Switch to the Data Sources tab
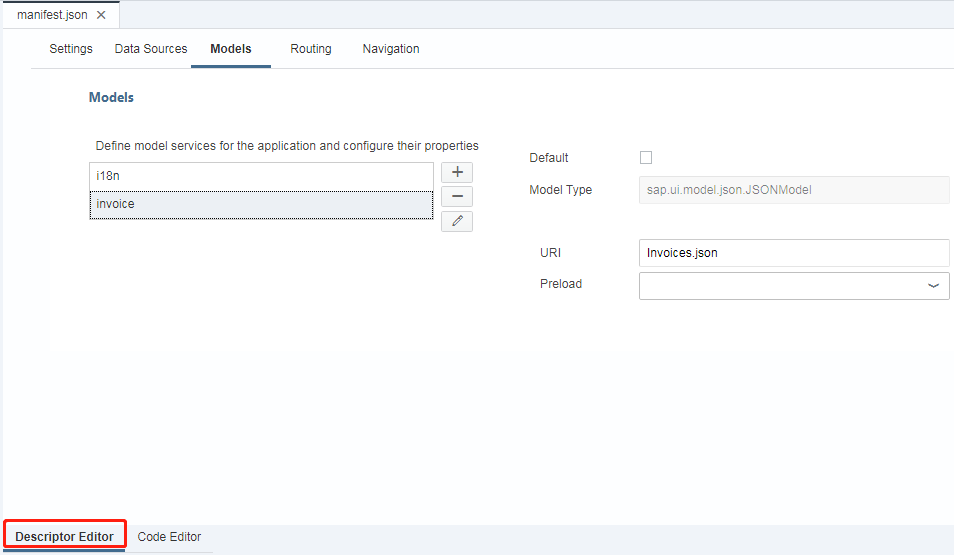 tap(151, 49)
